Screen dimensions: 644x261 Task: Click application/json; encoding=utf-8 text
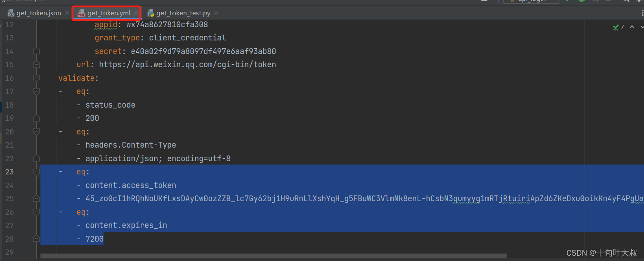point(158,159)
